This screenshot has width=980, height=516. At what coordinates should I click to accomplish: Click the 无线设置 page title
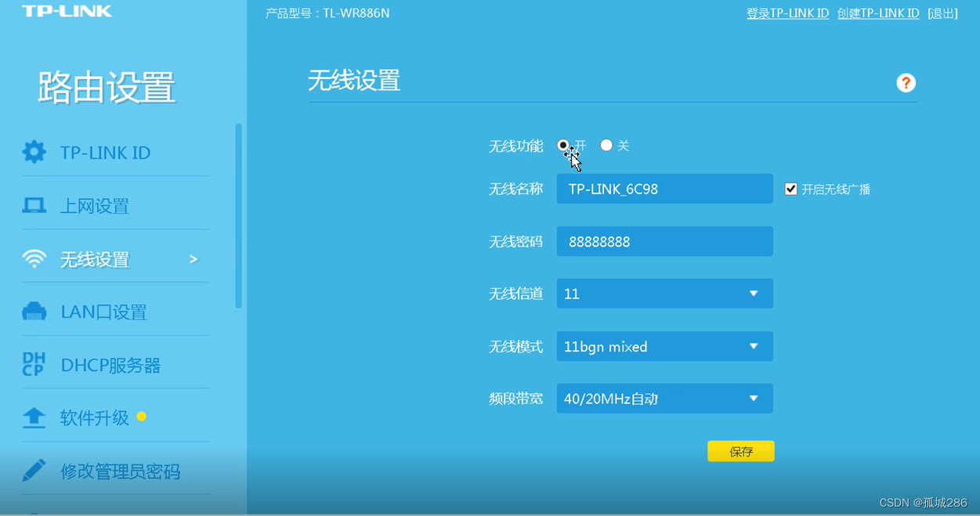(x=354, y=80)
